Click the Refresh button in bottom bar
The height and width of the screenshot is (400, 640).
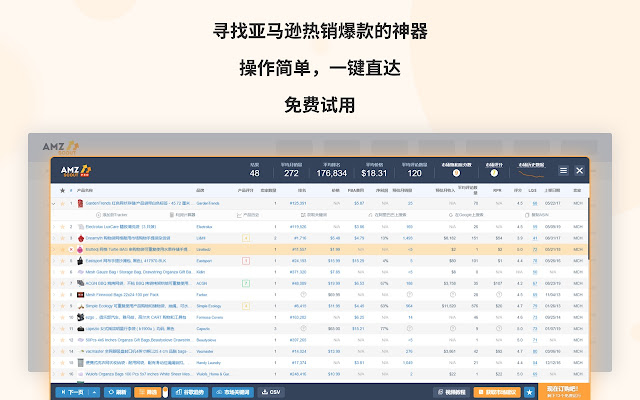116,392
